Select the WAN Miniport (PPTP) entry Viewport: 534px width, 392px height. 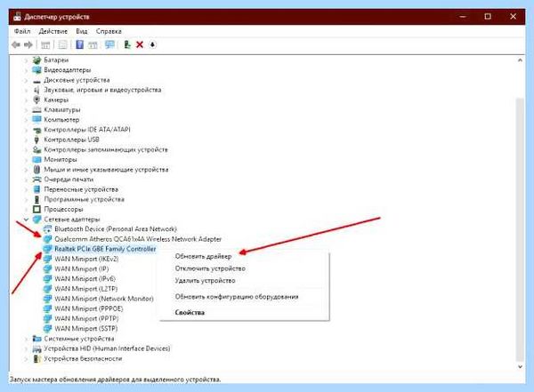coord(86,318)
